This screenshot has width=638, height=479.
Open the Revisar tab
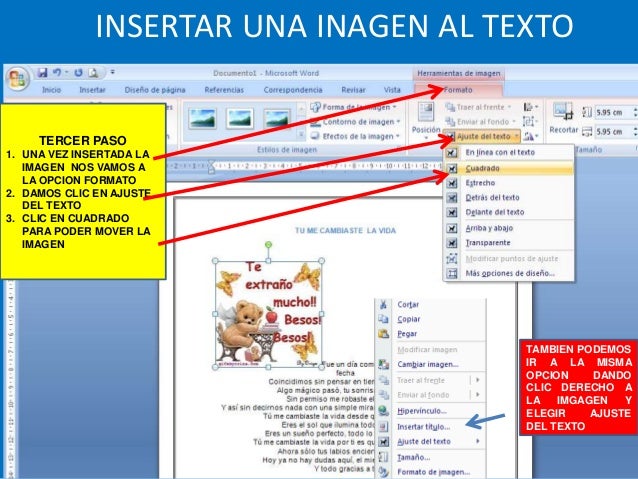(x=353, y=90)
